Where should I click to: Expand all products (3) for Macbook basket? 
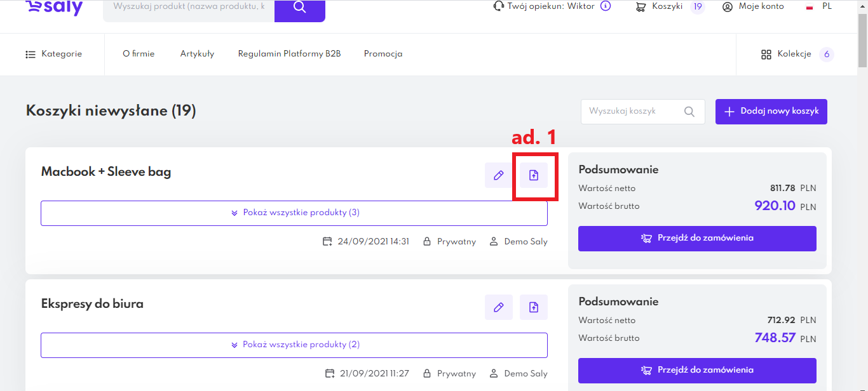pos(294,213)
